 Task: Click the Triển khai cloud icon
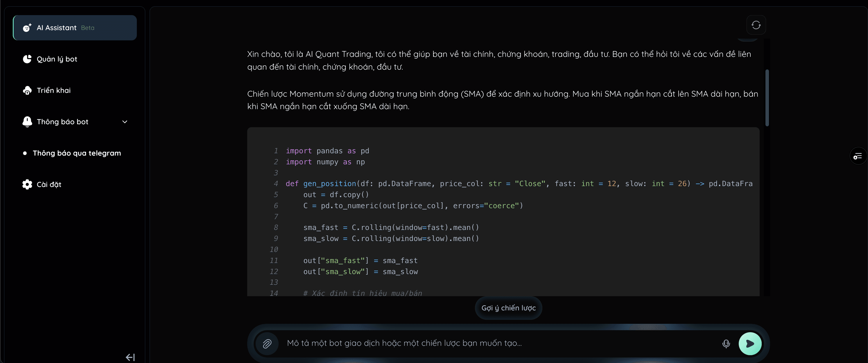[x=27, y=90]
